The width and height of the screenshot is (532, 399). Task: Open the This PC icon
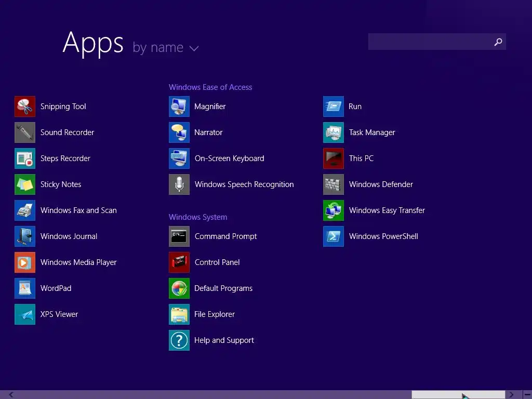(334, 158)
